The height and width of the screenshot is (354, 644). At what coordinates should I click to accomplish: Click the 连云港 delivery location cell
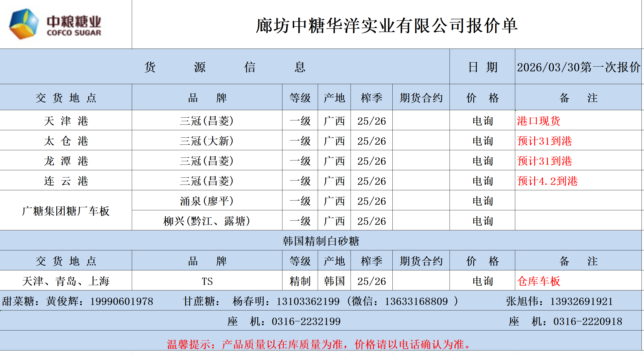tap(66, 181)
